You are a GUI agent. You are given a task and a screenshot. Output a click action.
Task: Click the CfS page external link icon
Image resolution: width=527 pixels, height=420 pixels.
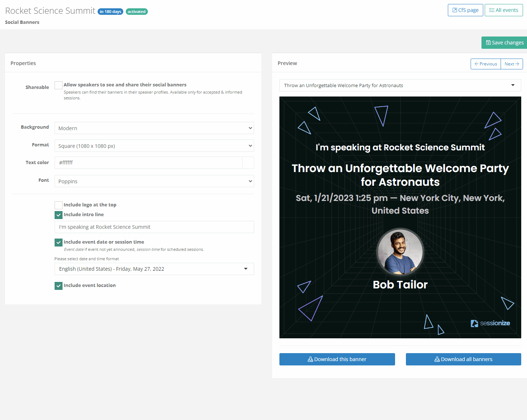[x=455, y=10]
